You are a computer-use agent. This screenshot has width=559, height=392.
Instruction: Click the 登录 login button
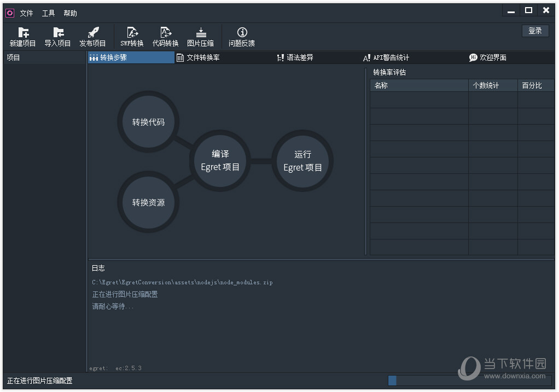[535, 31]
